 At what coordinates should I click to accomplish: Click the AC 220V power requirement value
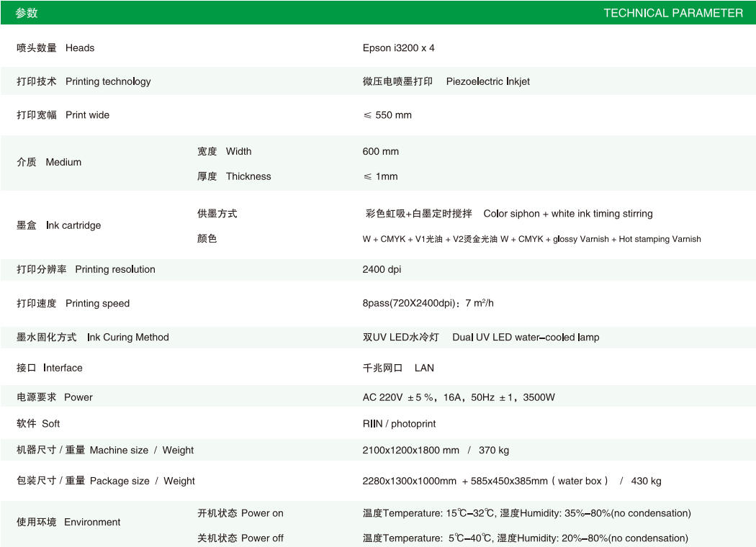(x=459, y=397)
